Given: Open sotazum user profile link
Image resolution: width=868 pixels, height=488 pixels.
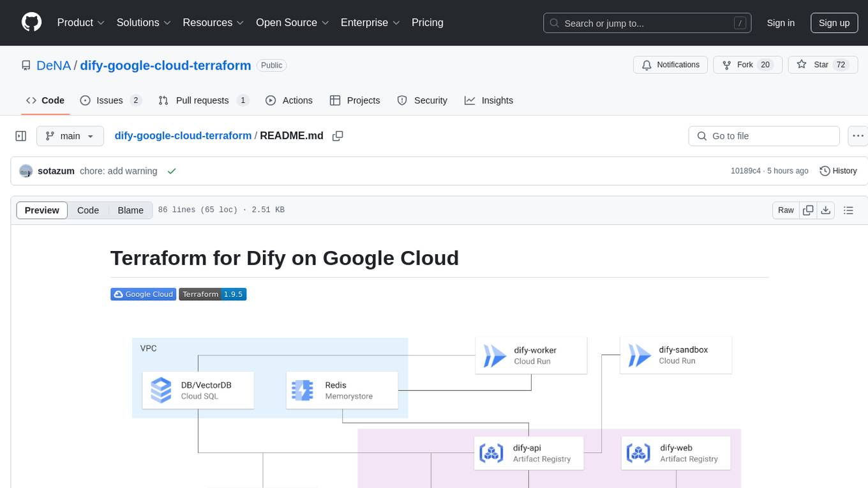Looking at the screenshot, I should point(56,171).
